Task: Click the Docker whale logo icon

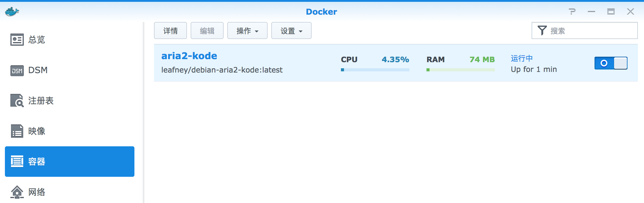Action: [12, 12]
